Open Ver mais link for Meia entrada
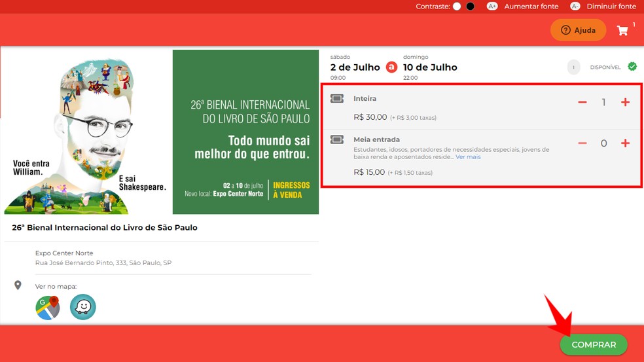 click(x=468, y=156)
